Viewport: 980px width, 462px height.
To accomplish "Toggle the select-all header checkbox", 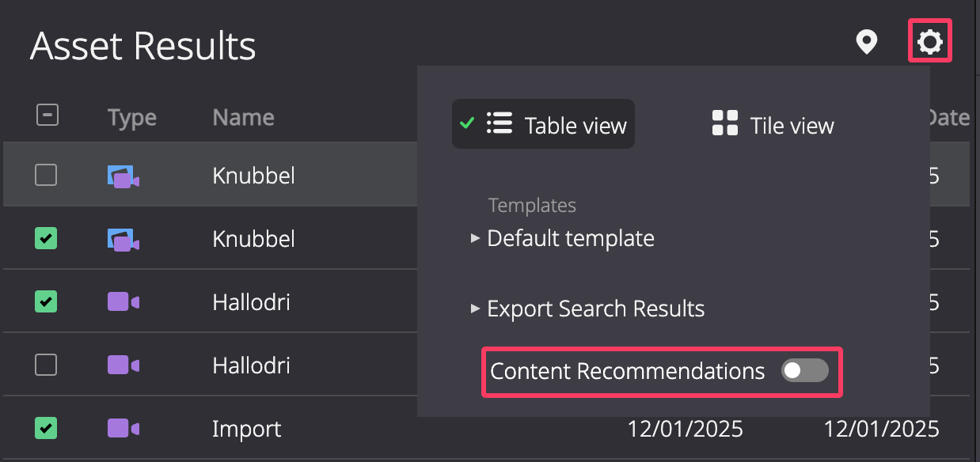I will [x=47, y=116].
